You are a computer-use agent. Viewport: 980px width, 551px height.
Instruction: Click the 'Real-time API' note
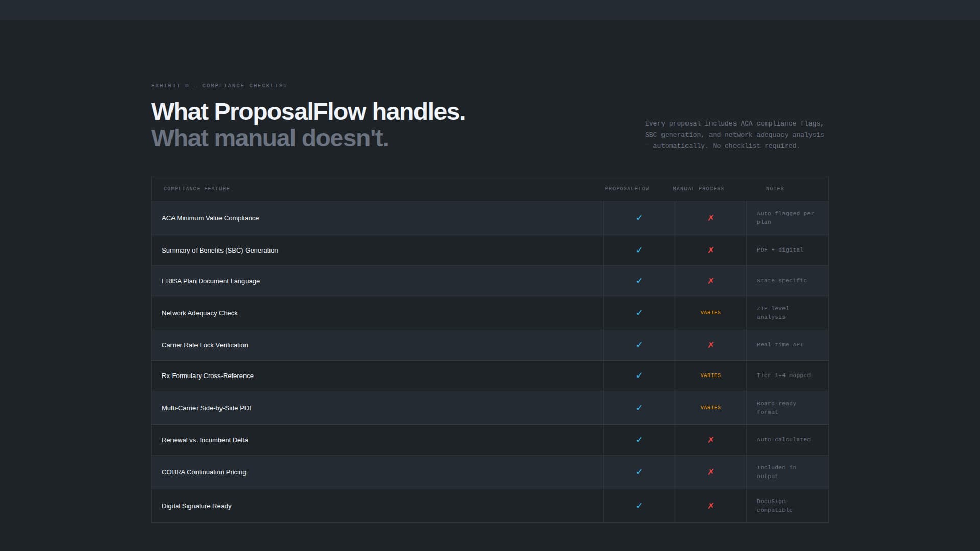(780, 345)
